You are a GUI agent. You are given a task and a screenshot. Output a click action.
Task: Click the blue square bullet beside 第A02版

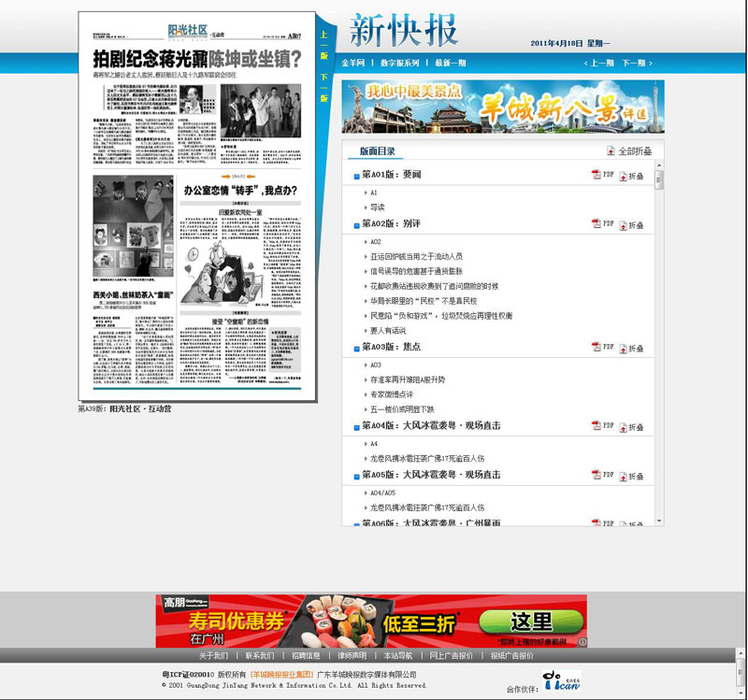pyautogui.click(x=356, y=226)
